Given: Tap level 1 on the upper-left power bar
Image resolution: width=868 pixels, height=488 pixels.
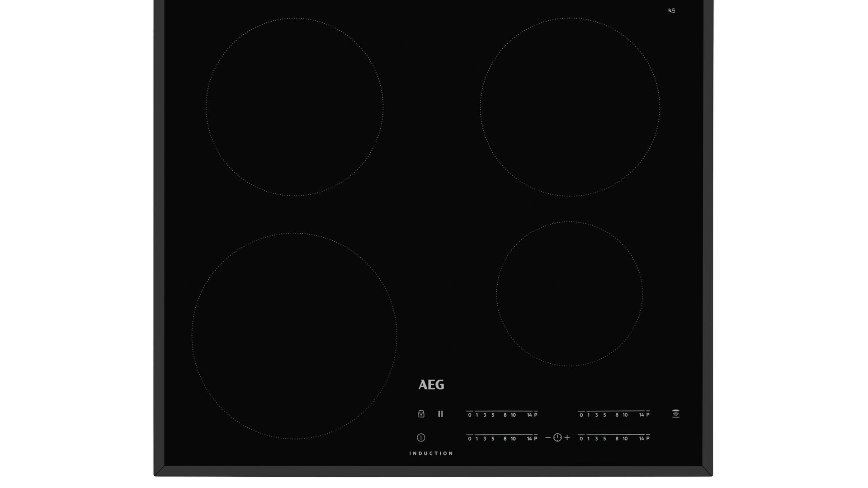Looking at the screenshot, I should (x=476, y=415).
